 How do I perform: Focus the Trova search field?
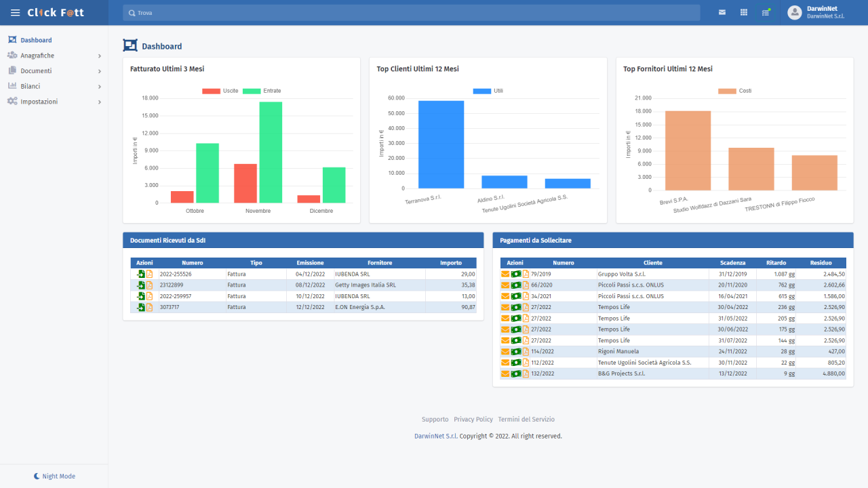(x=412, y=13)
